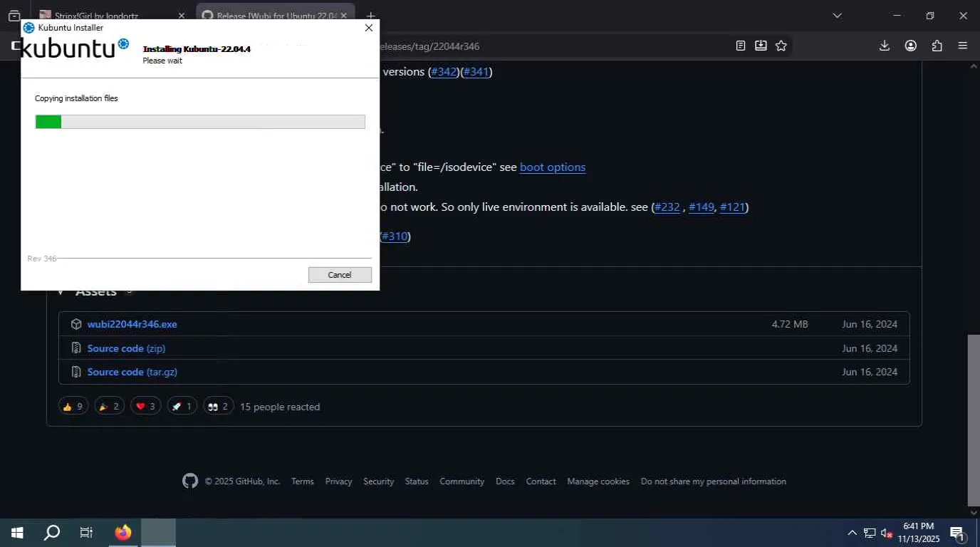Open a new browser tab

point(370,16)
